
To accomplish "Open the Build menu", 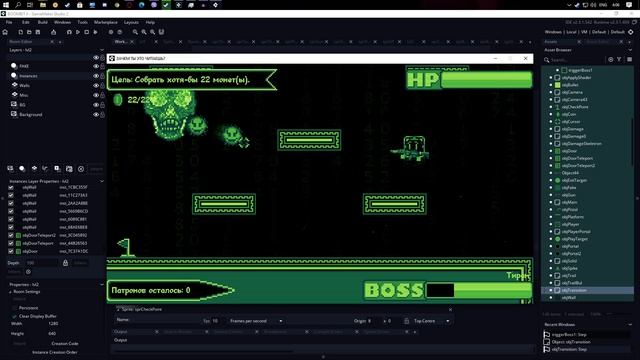I will point(42,22).
